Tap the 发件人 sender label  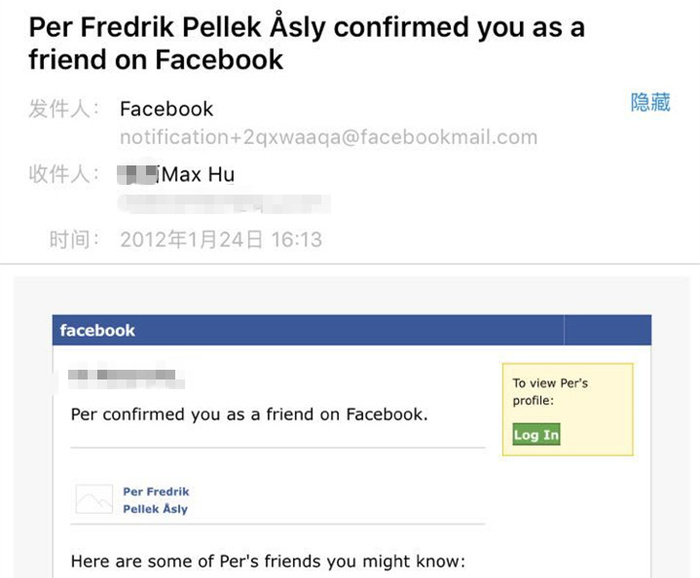tap(63, 109)
